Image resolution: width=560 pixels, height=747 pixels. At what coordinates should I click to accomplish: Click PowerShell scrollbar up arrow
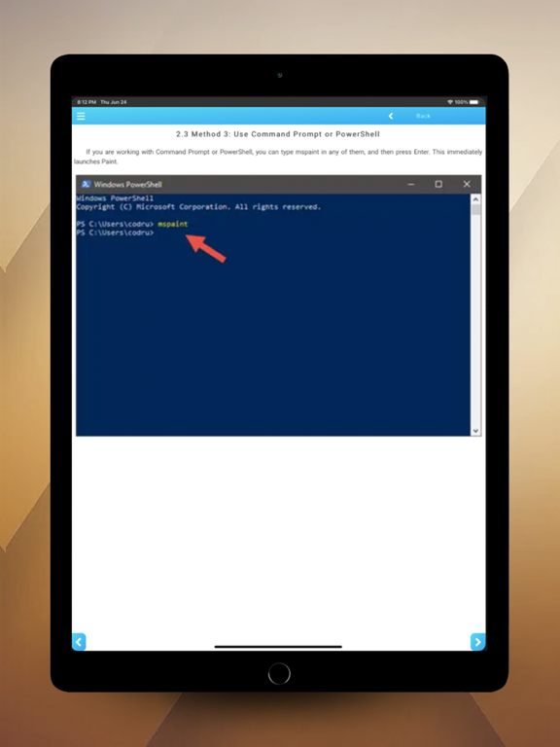tap(475, 198)
